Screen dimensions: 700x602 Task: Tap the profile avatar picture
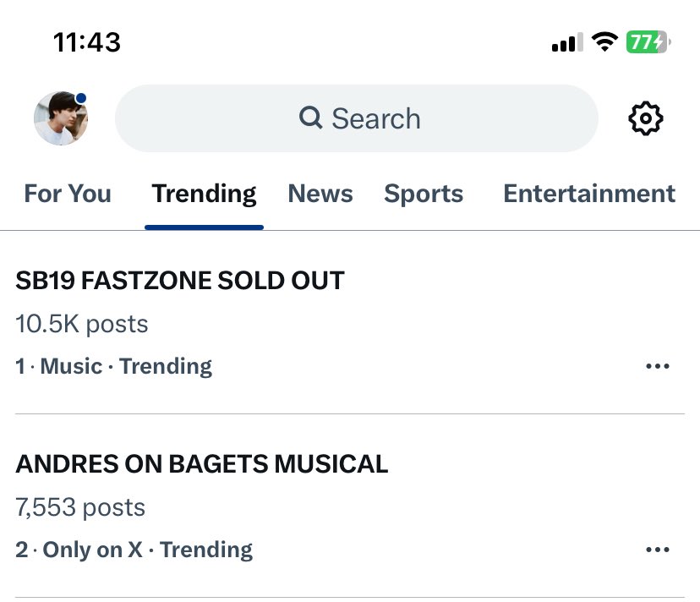click(60, 119)
